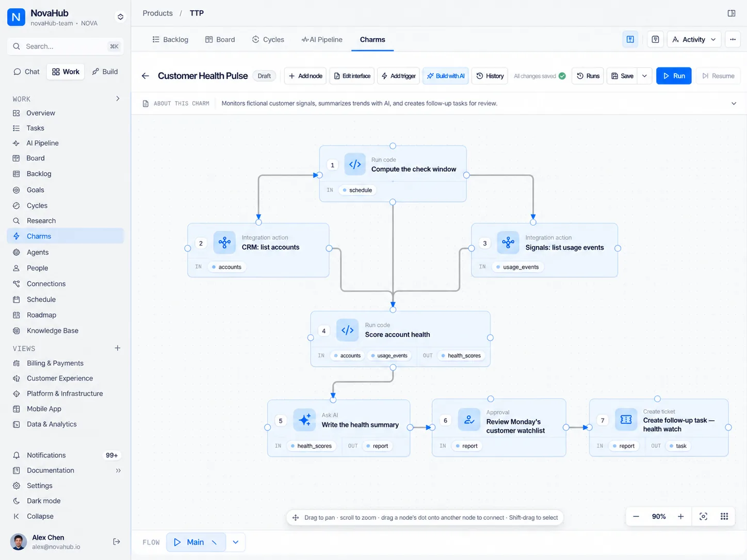Viewport: 747px width, 560px height.
Task: Open Agents in the sidebar
Action: (66, 252)
